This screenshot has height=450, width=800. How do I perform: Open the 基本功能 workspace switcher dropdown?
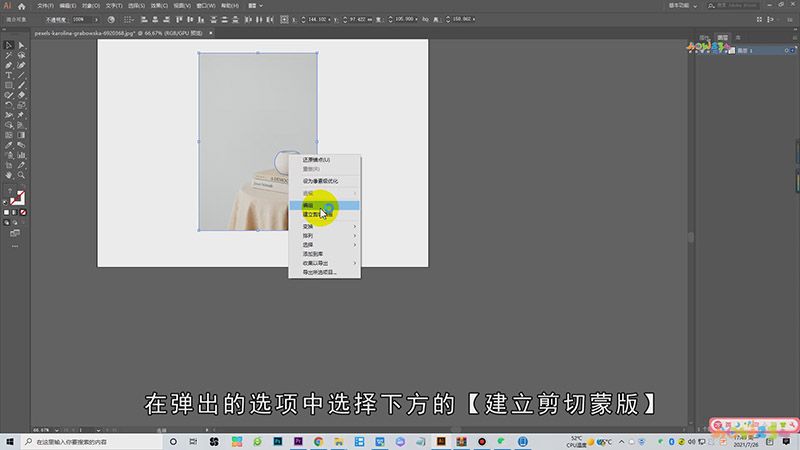tap(683, 6)
